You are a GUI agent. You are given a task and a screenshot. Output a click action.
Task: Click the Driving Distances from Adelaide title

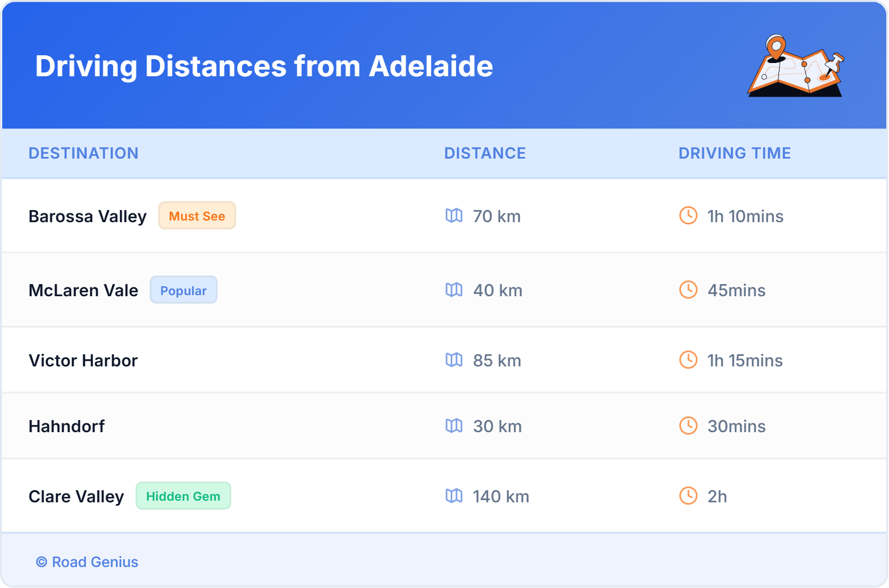pos(264,66)
